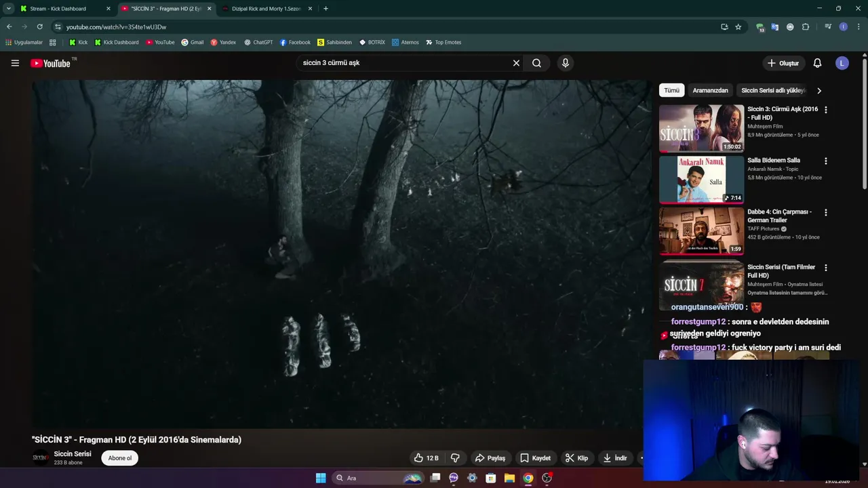Bookmark this page with the star icon
This screenshot has width=868, height=488.
click(738, 27)
